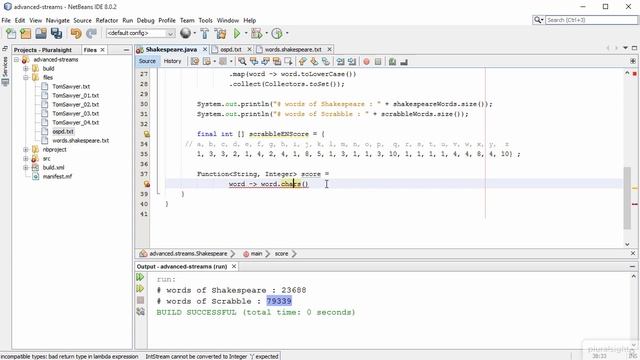
Task: Toggle Rectangular Selection in editor toolbar
Action: (288, 62)
